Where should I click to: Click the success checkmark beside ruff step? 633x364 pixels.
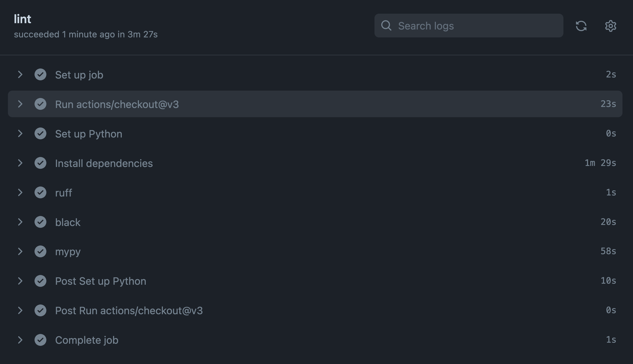(41, 193)
